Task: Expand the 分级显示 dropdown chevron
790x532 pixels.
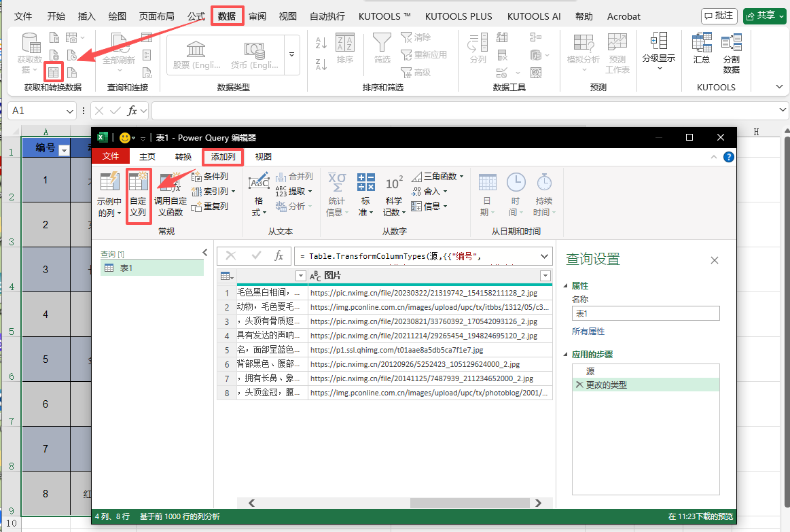Action: click(658, 68)
